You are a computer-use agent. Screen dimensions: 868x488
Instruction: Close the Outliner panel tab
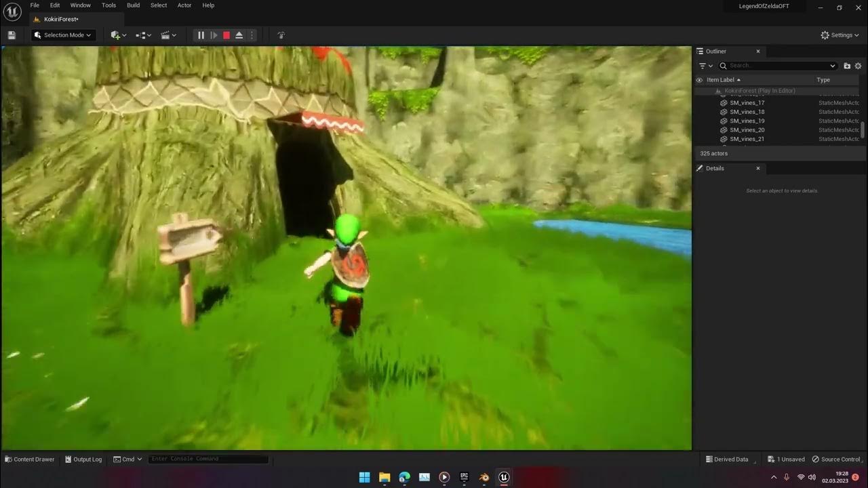pyautogui.click(x=758, y=52)
